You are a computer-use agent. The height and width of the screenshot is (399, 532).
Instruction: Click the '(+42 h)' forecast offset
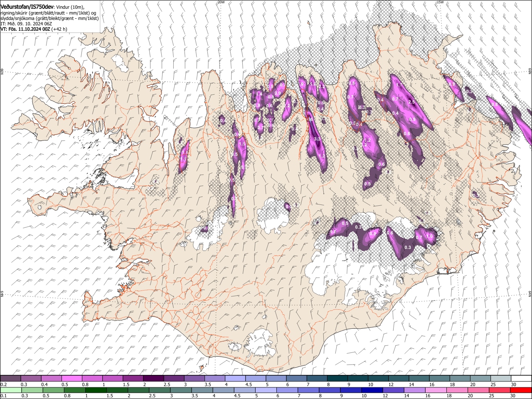pyautogui.click(x=59, y=29)
